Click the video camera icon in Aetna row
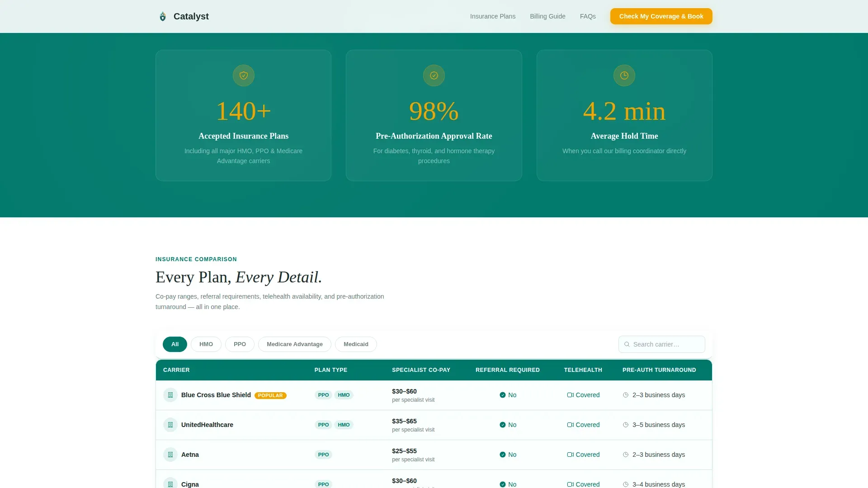 click(571, 455)
